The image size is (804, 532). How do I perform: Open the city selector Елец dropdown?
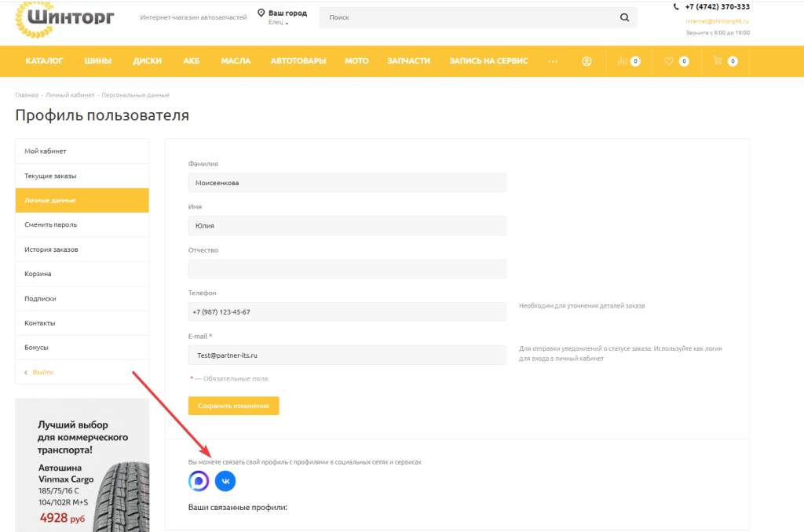278,23
